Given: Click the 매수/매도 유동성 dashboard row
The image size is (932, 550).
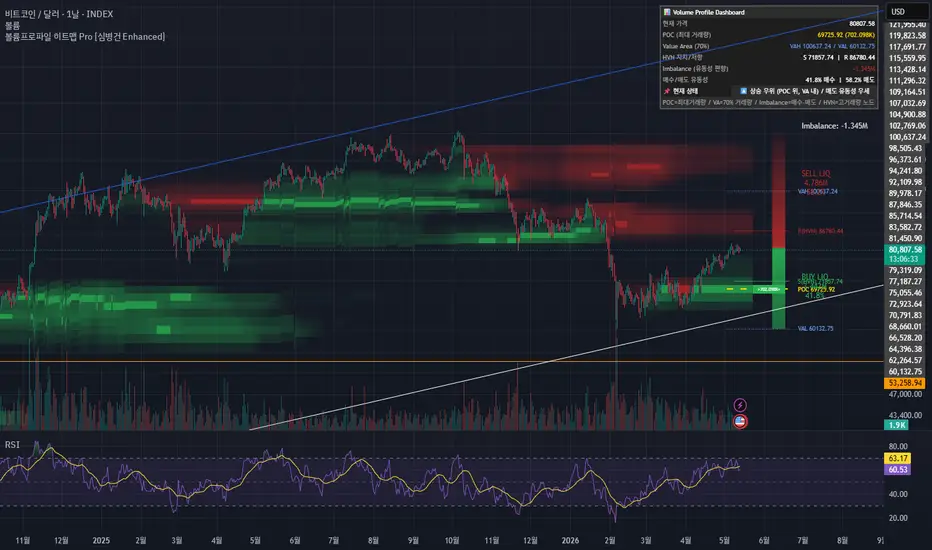Looking at the screenshot, I should [x=769, y=79].
